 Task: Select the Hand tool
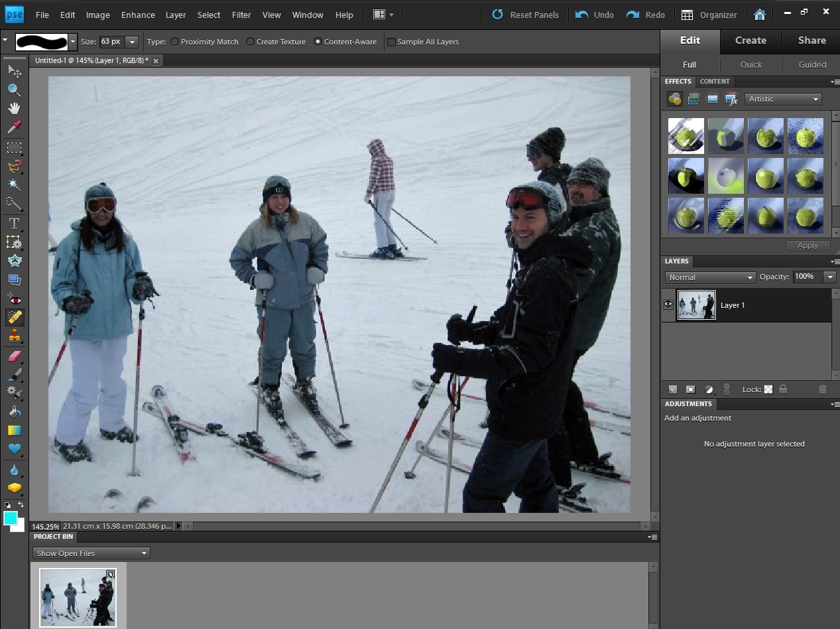pos(14,108)
